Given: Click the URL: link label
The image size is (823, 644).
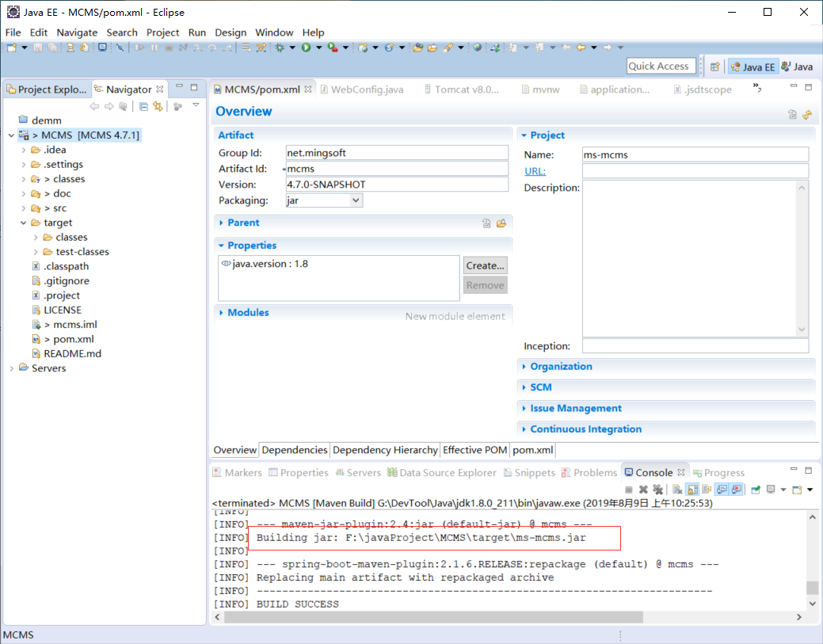Looking at the screenshot, I should click(x=535, y=171).
